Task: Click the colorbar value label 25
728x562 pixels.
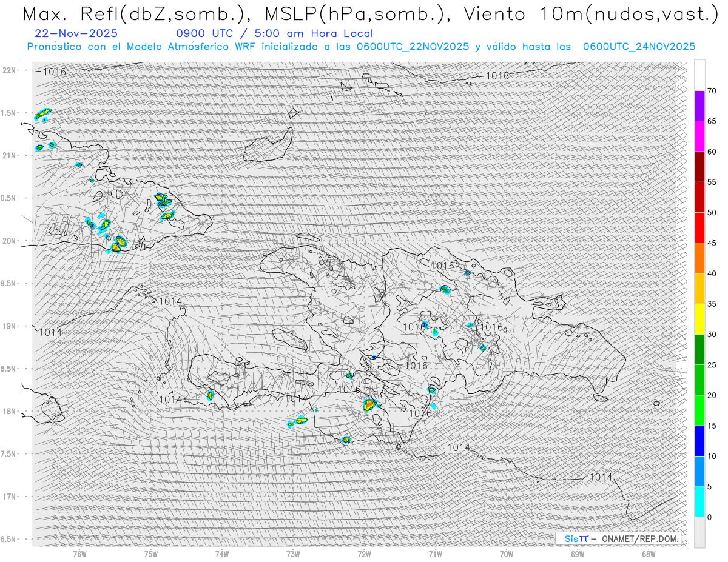Action: (712, 365)
